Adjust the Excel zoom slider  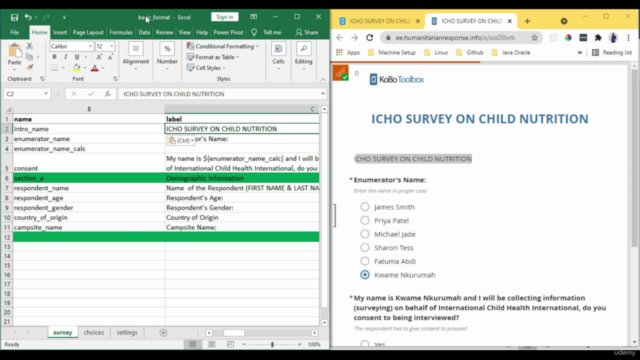(x=272, y=344)
